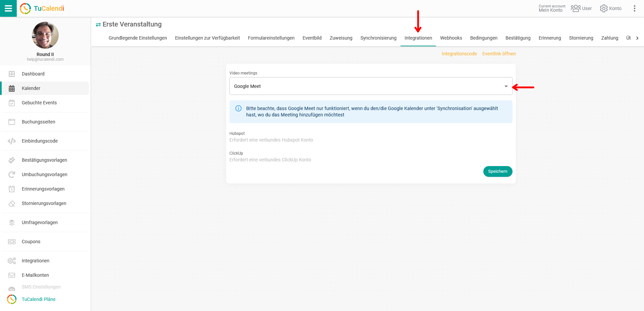644x311 pixels.
Task: Click the Einbindungscode code icon
Action: pyautogui.click(x=12, y=141)
